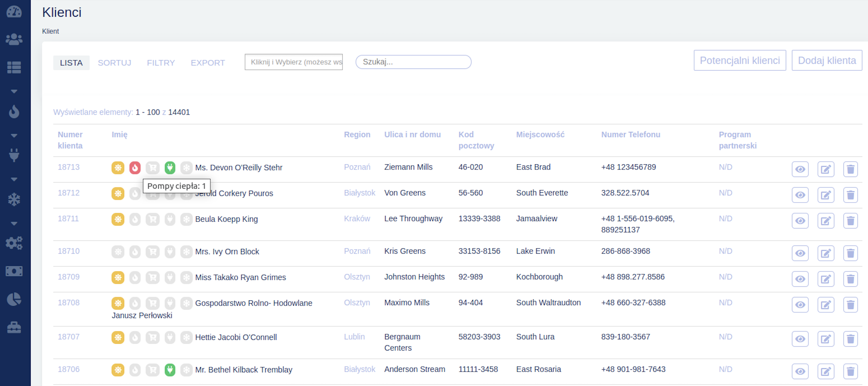
Task: Expand the arrow below the plug icon
Action: (x=14, y=179)
